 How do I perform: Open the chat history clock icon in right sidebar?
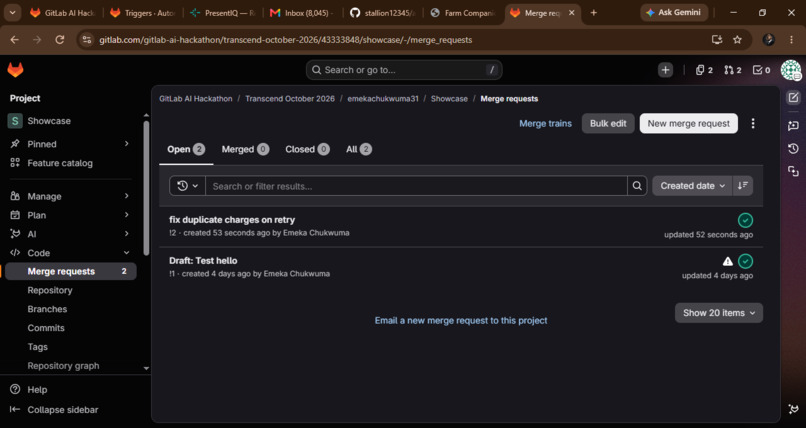(x=793, y=148)
